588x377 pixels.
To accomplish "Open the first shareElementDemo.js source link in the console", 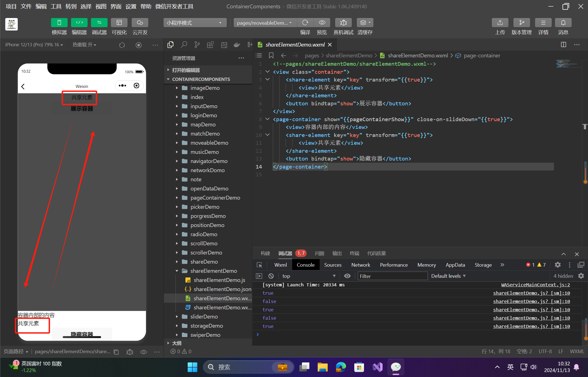I will tap(531, 293).
